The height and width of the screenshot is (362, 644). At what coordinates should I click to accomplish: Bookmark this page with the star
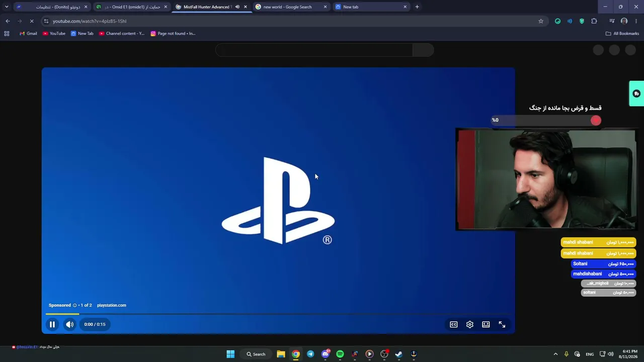coord(541,21)
